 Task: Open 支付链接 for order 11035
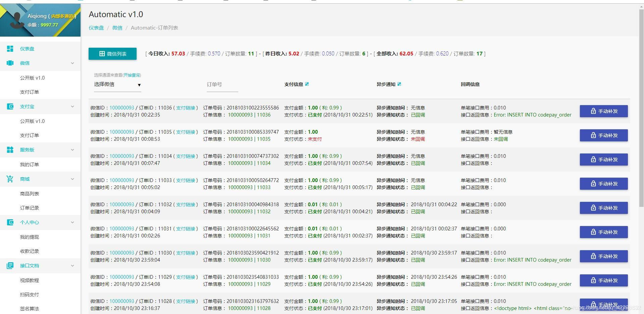pos(186,132)
